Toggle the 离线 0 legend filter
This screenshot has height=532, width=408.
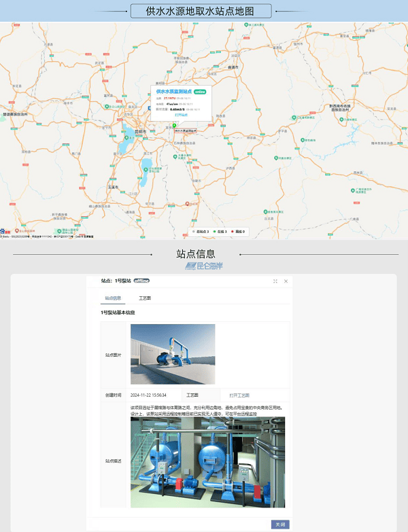[x=239, y=232]
